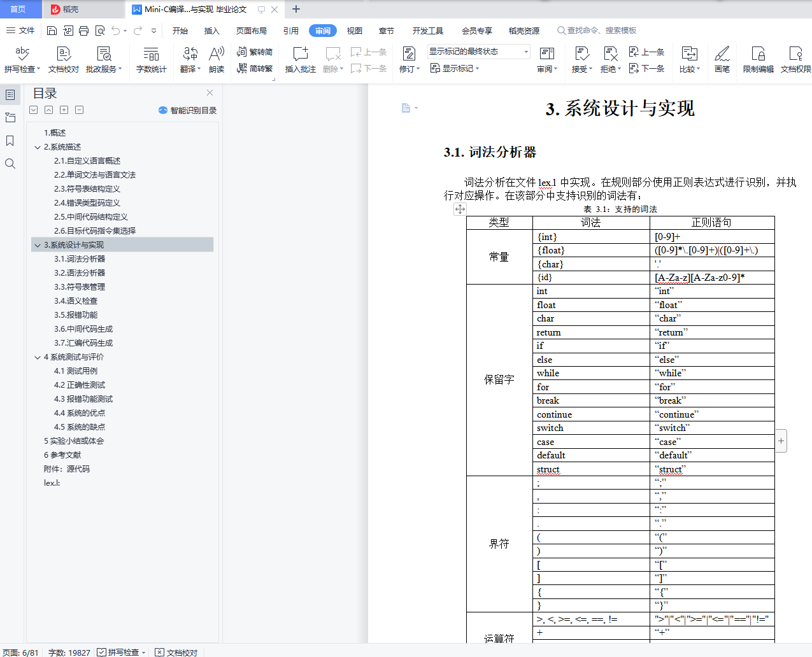This screenshot has height=657, width=812.
Task: Click the 智能识别目录 button
Action: [x=187, y=110]
